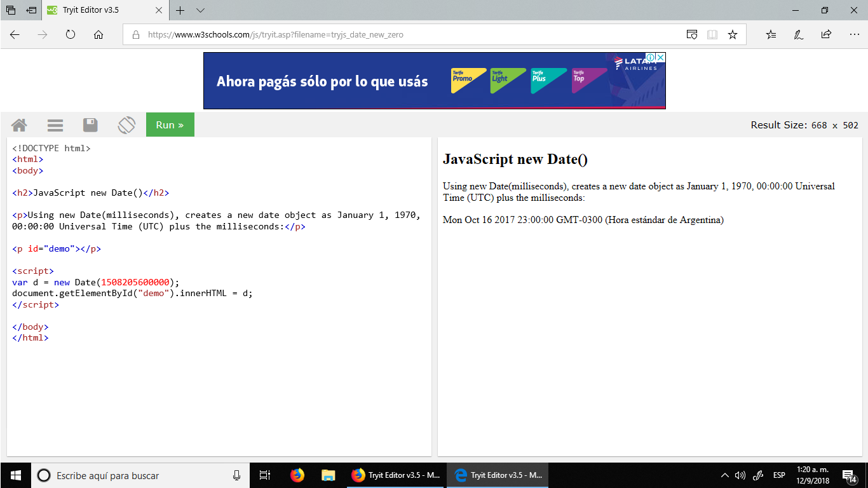
Task: Add this page to favorites with the star
Action: (733, 35)
